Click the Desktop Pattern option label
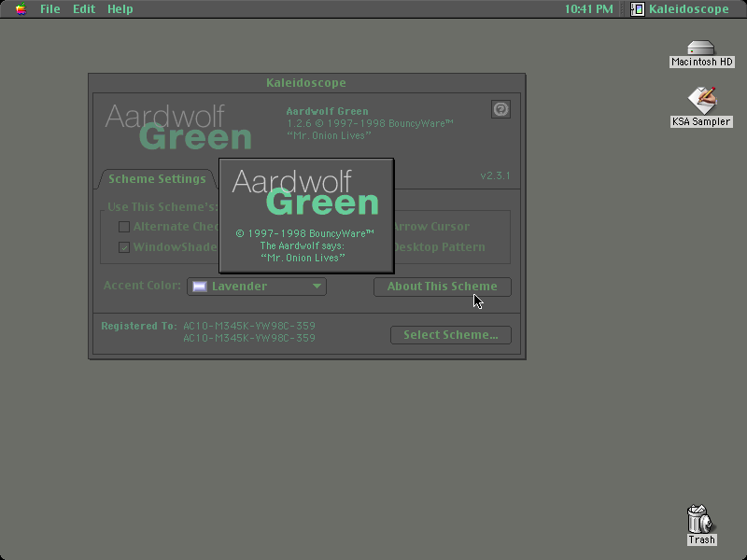The image size is (747, 560). click(x=439, y=247)
